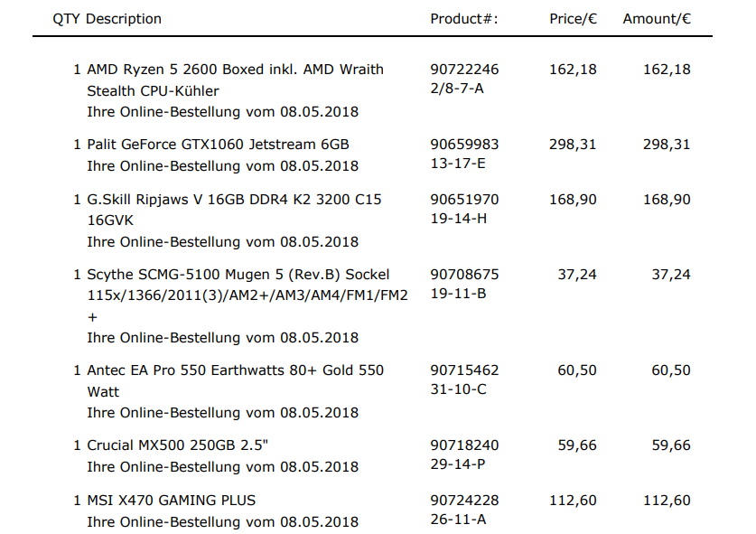
Task: Click the QTY column header
Action: (66, 19)
